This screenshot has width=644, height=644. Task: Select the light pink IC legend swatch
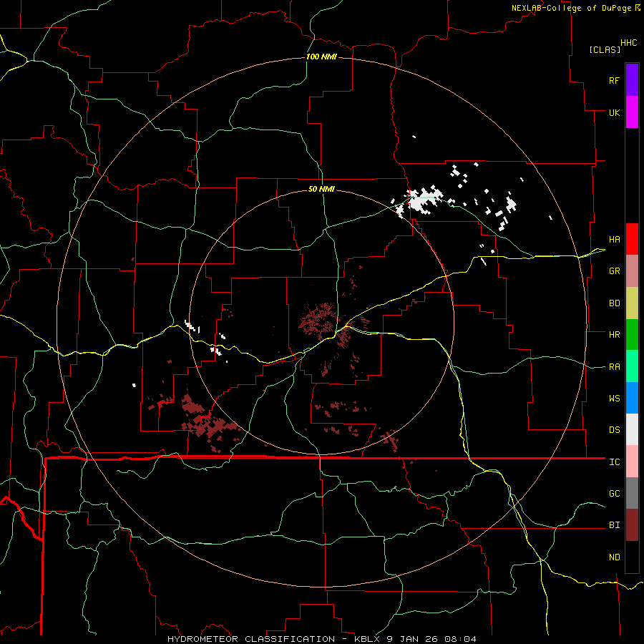(632, 462)
